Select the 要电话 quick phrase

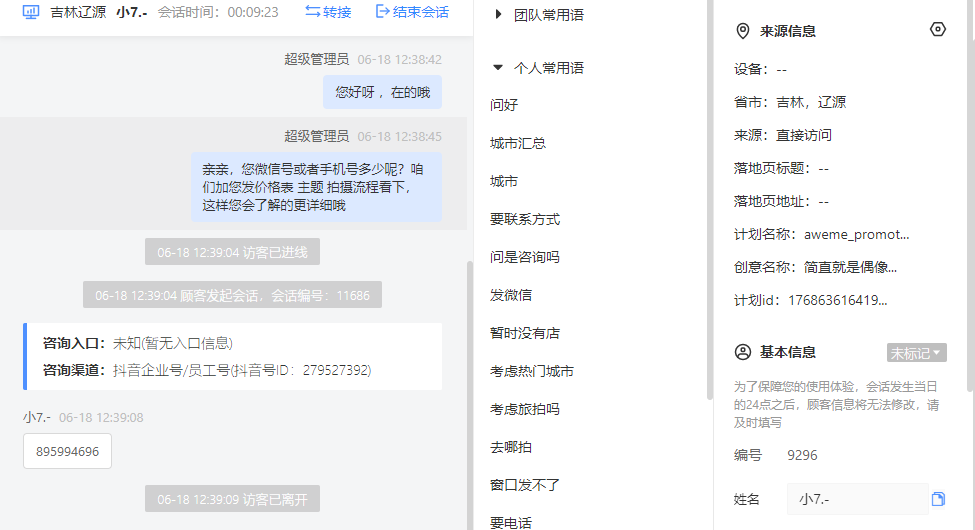click(511, 523)
